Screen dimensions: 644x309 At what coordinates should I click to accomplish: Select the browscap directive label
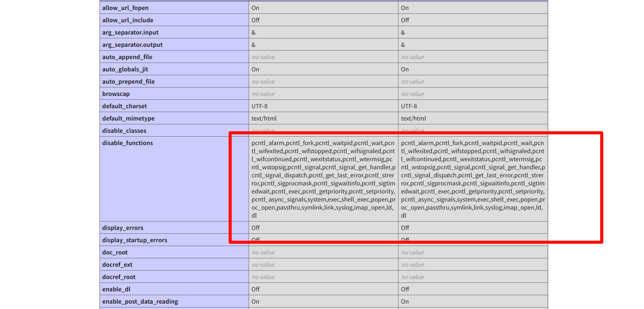pos(116,94)
